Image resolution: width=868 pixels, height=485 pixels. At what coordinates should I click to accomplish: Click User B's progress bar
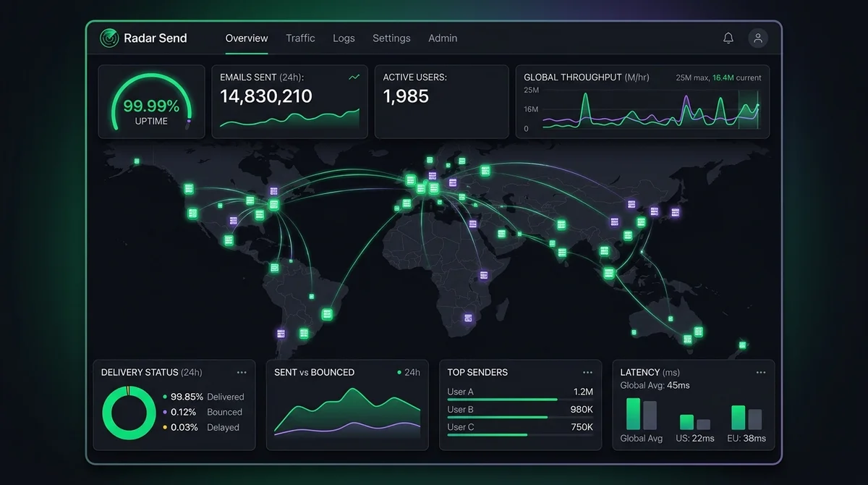pos(520,417)
